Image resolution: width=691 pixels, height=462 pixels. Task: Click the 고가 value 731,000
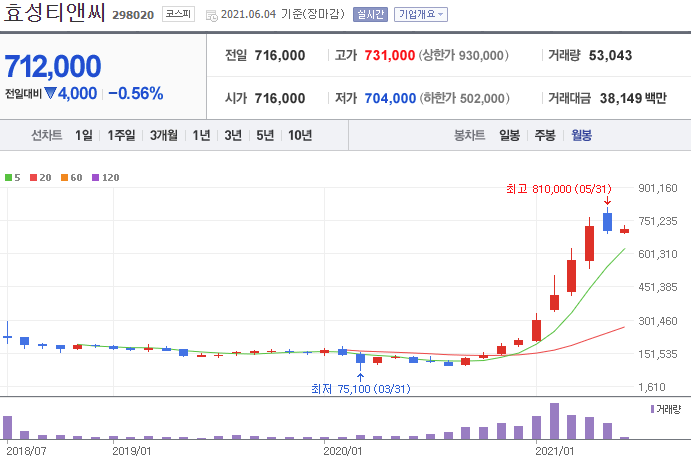tap(390, 56)
